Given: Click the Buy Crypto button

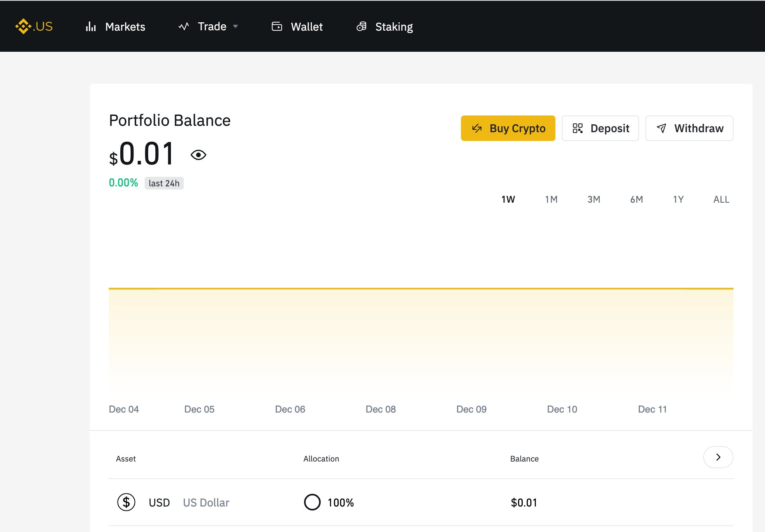Looking at the screenshot, I should point(508,128).
